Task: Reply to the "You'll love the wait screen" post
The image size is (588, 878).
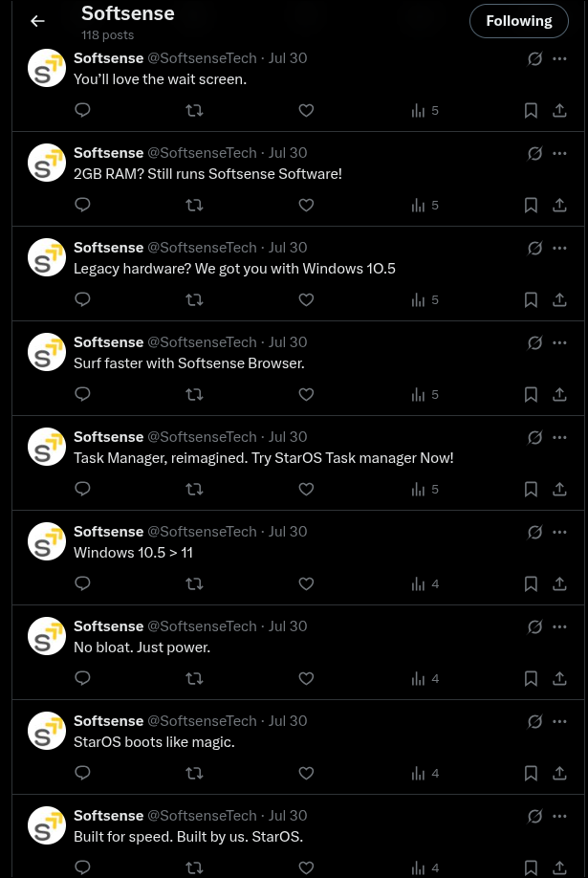Action: pos(83,111)
